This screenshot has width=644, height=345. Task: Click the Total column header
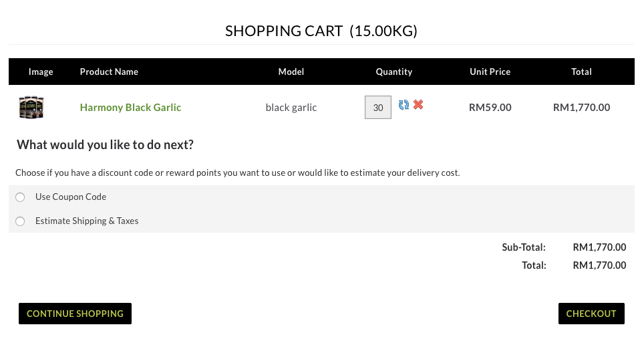click(x=582, y=72)
